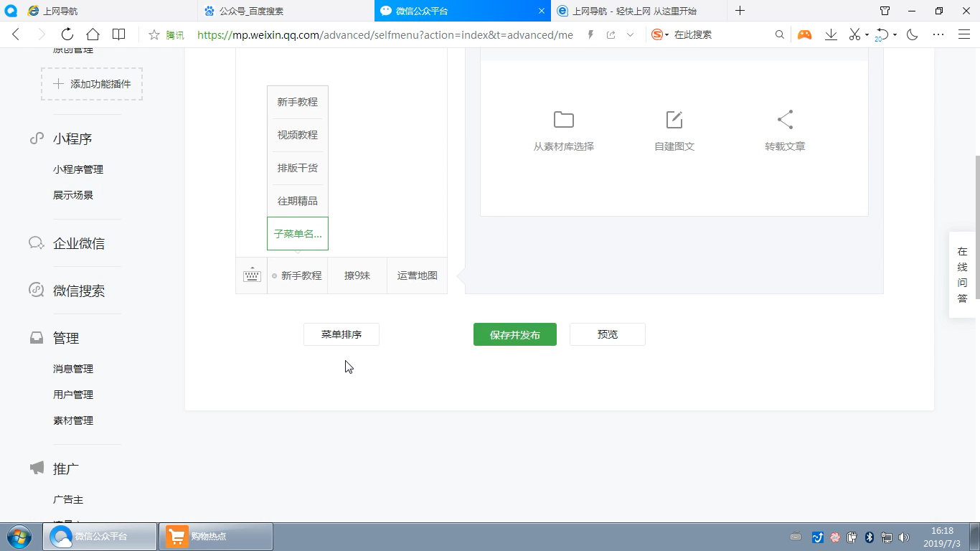Open 消息管理 in the sidebar
Viewport: 980px width, 551px height.
[73, 369]
